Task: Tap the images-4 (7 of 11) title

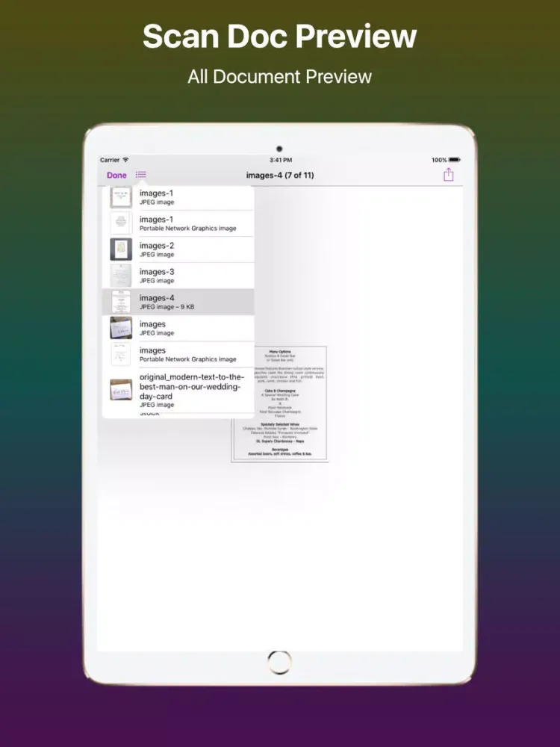Action: point(280,176)
